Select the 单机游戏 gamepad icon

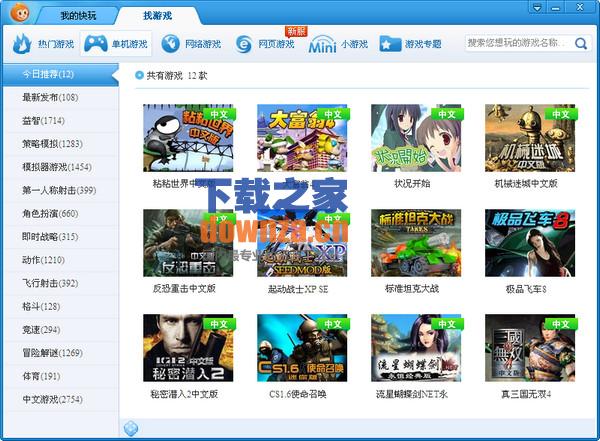point(96,44)
